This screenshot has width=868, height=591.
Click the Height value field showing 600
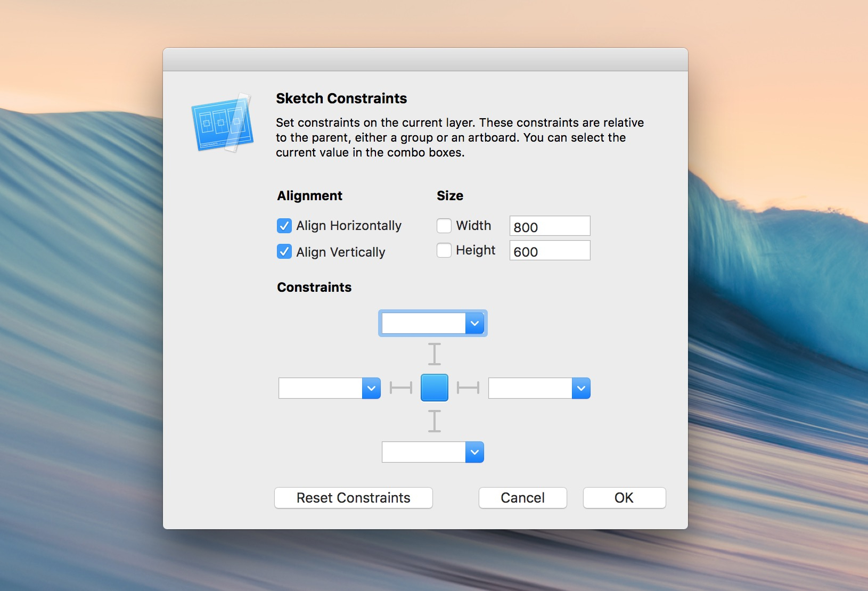tap(550, 250)
